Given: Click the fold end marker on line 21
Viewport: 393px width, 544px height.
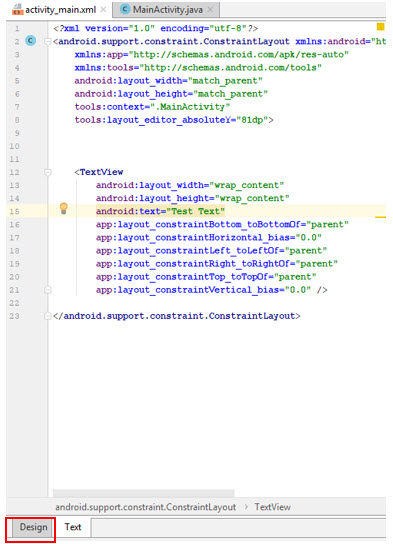Looking at the screenshot, I should (48, 290).
